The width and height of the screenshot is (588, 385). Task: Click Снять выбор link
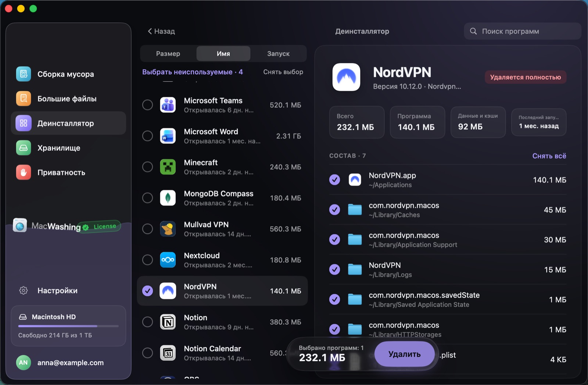tap(283, 72)
